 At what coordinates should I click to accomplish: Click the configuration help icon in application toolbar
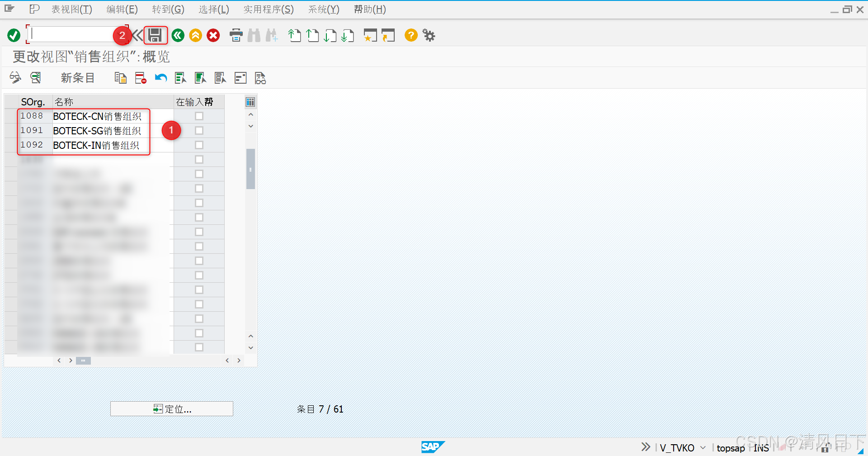tap(241, 78)
